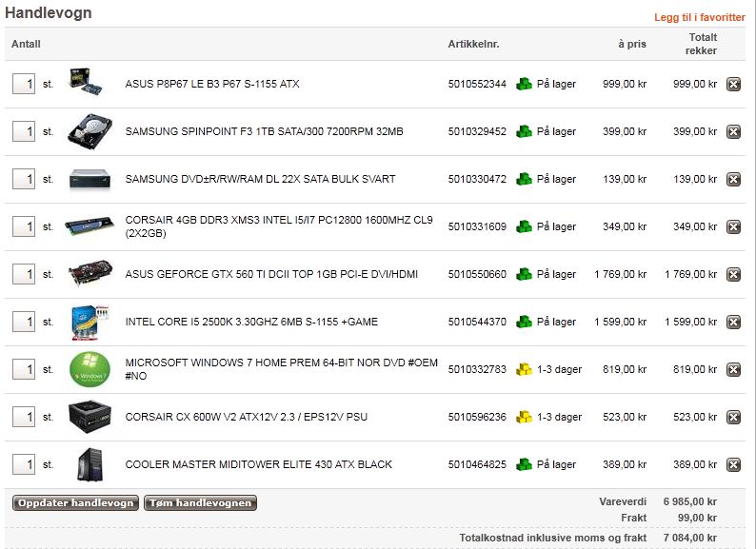Open ASUS GeForce GTX 560 TI product name
Image resolution: width=756 pixels, height=549 pixels.
click(x=271, y=274)
